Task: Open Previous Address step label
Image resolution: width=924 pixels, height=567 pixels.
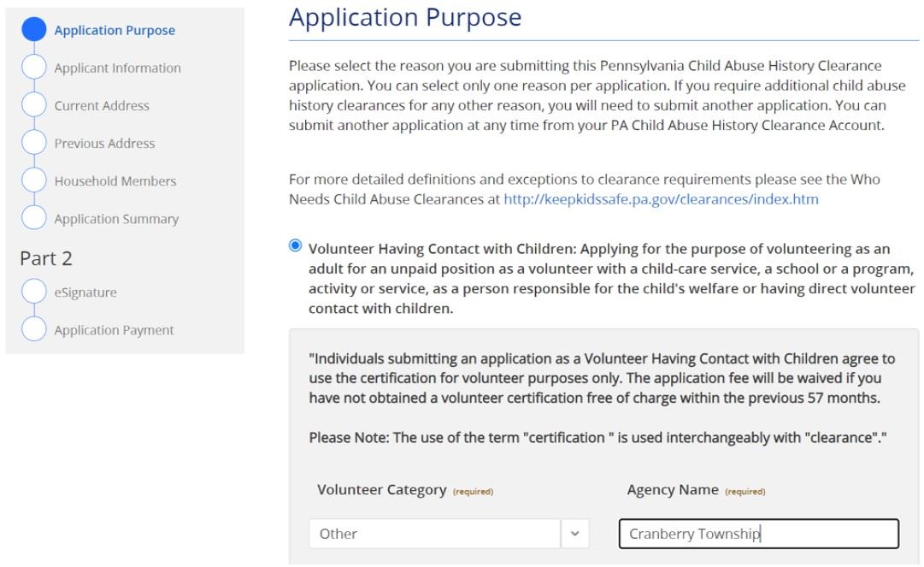Action: coord(104,143)
